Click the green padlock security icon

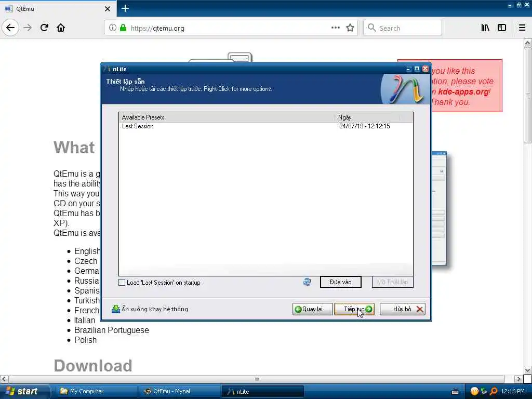click(123, 28)
